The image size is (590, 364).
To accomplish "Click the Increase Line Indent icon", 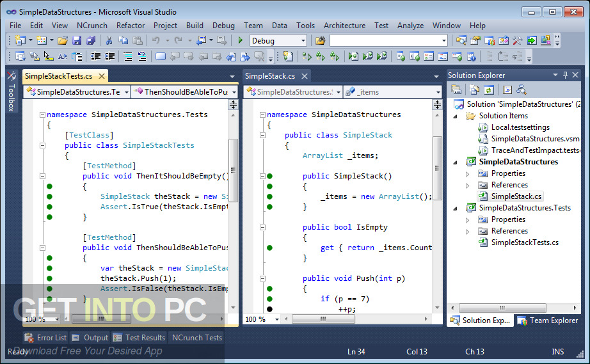I will point(110,57).
